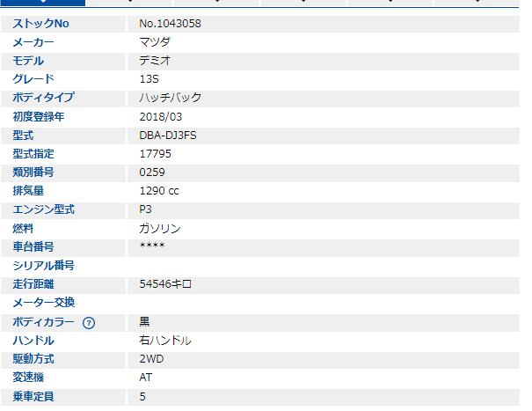Click the steering value 右ハンドル
Screen dimensions: 532x411
pyautogui.click(x=165, y=341)
